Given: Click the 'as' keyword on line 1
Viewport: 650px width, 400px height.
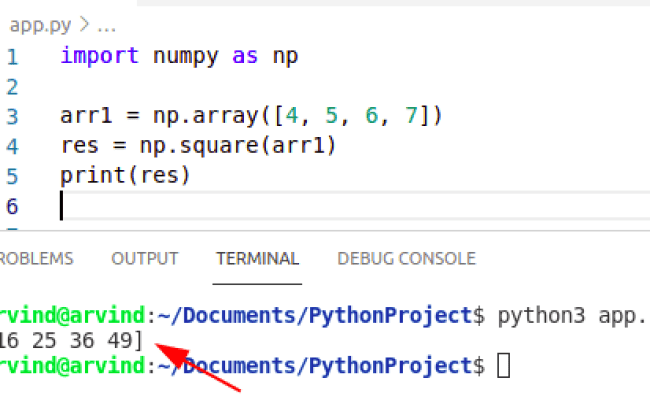Looking at the screenshot, I should (245, 56).
